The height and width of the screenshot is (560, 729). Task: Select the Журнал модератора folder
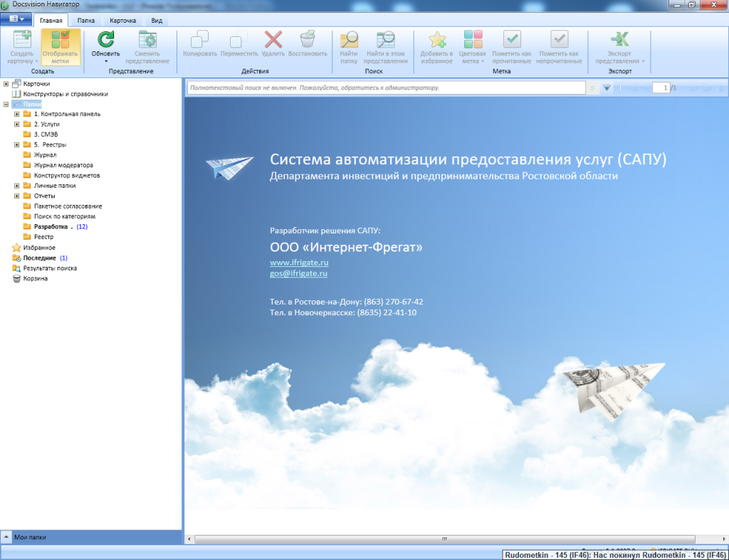pos(63,165)
